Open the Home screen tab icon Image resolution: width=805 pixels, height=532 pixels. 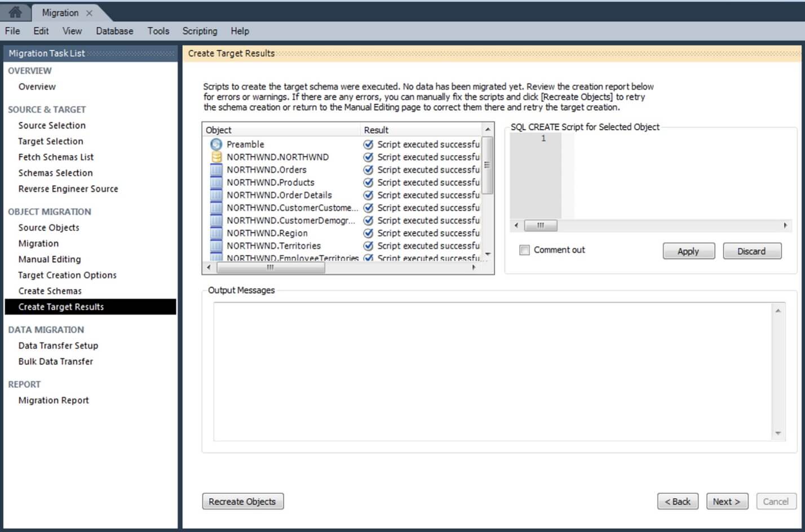[x=15, y=12]
